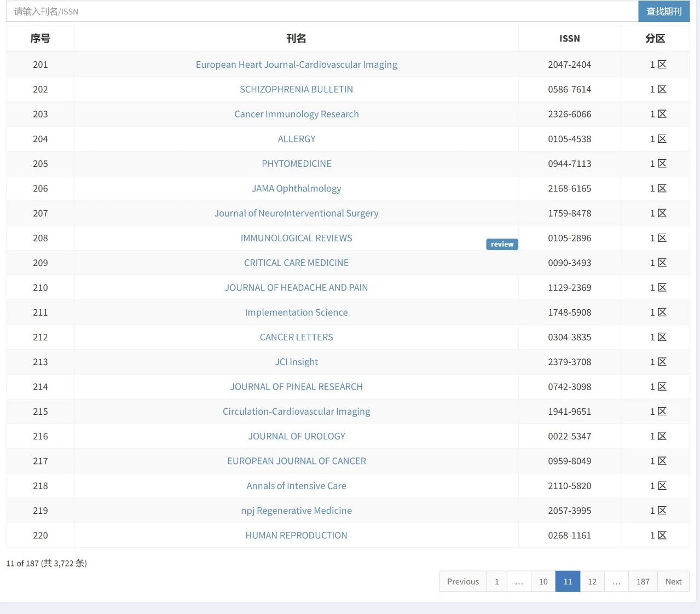Select ISSN 1941-9651 cell
The height and width of the screenshot is (614, 700).
coord(570,412)
